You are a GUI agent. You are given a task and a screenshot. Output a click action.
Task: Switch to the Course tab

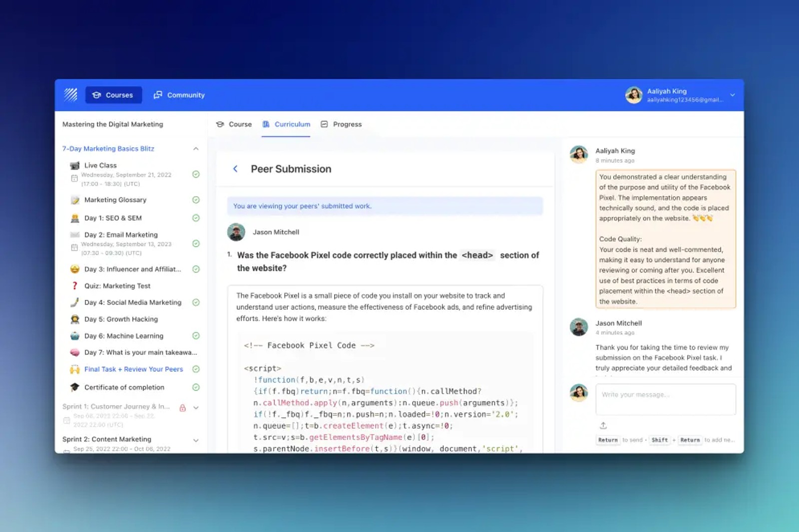[x=234, y=124]
